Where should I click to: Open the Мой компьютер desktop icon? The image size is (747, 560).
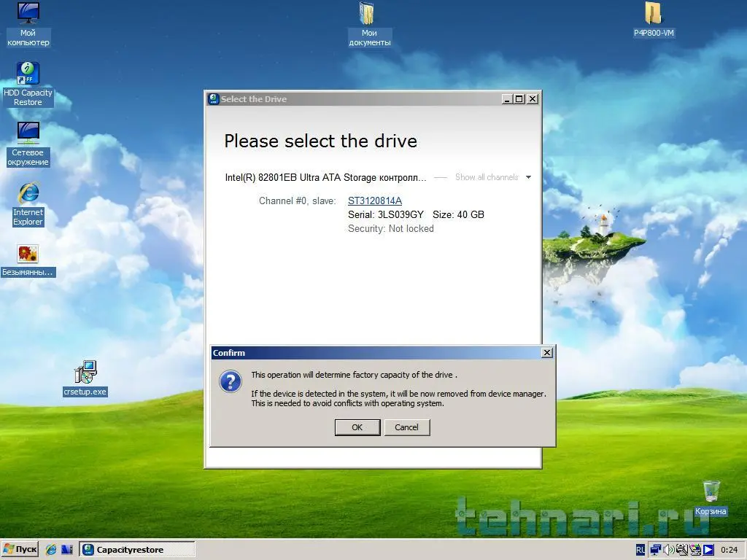28,24
